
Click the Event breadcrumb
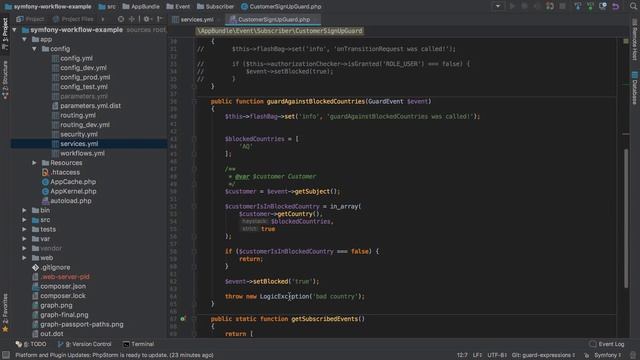tap(178, 7)
